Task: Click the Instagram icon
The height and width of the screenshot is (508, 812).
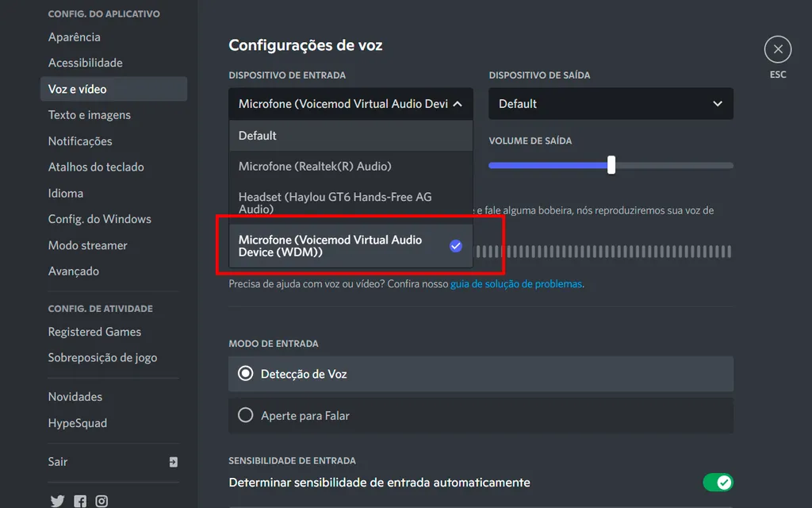Action: click(101, 501)
